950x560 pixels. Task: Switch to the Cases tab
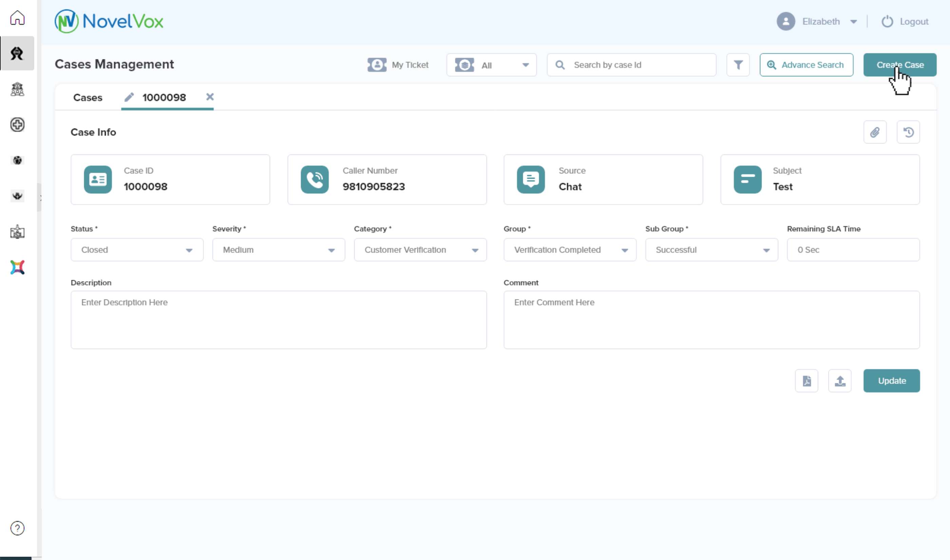(88, 97)
